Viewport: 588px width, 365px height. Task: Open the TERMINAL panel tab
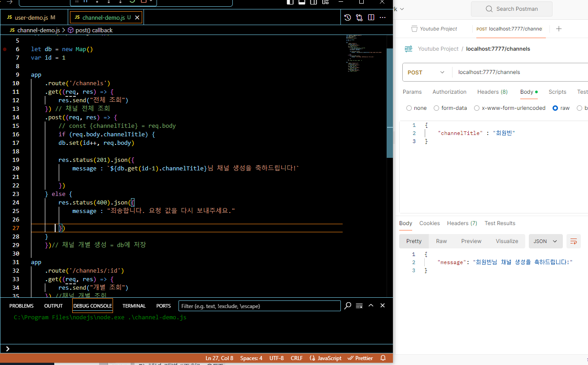pyautogui.click(x=134, y=306)
